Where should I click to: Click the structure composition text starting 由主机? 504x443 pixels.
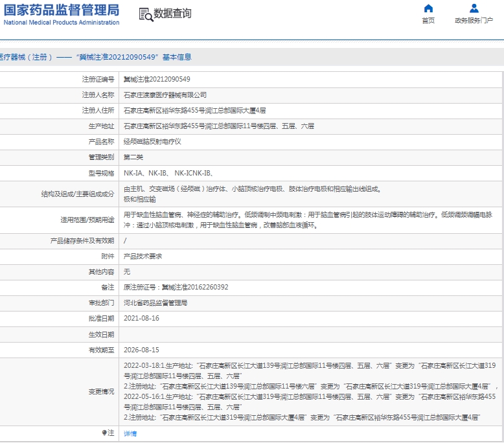[x=253, y=194]
